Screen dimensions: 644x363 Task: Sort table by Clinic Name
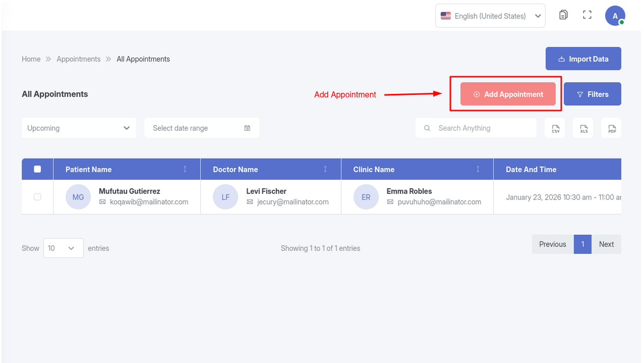[x=478, y=169]
